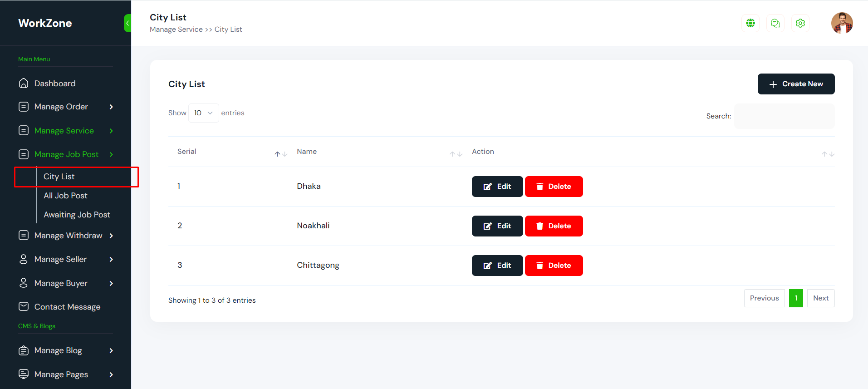Expand the Manage Buyer submenu chevron
Image resolution: width=868 pixels, height=389 pixels.
pos(111,283)
